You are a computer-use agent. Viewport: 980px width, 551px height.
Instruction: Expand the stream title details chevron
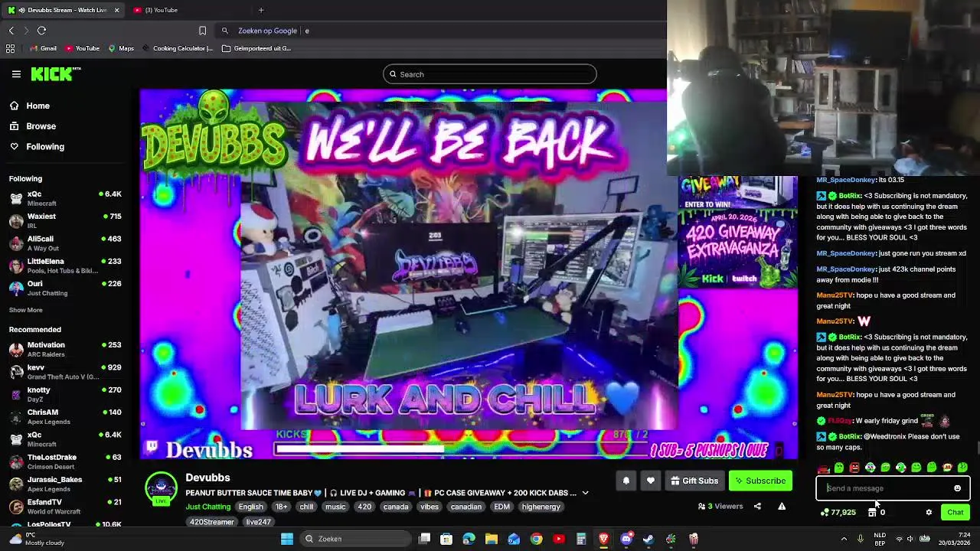585,494
